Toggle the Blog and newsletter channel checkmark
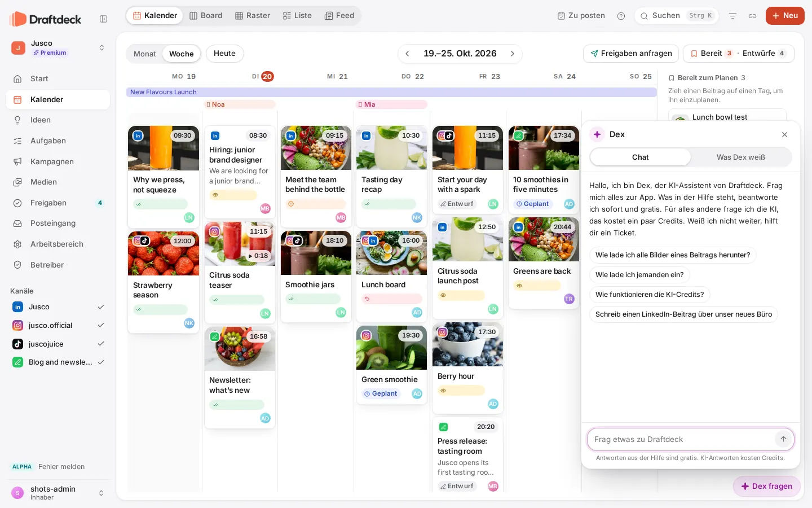 [101, 362]
